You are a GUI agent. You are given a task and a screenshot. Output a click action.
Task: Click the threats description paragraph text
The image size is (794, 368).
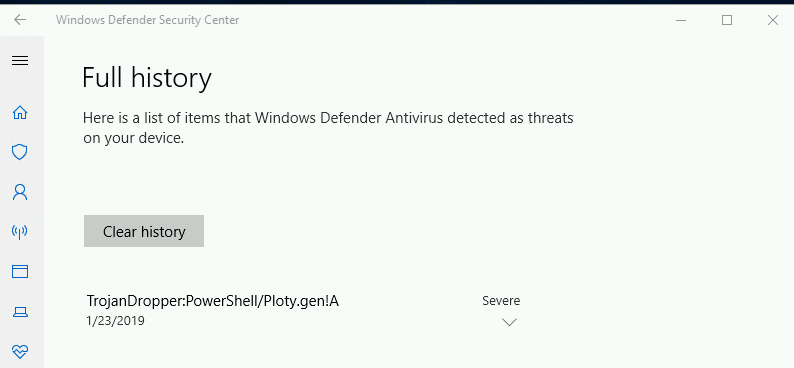pos(328,128)
